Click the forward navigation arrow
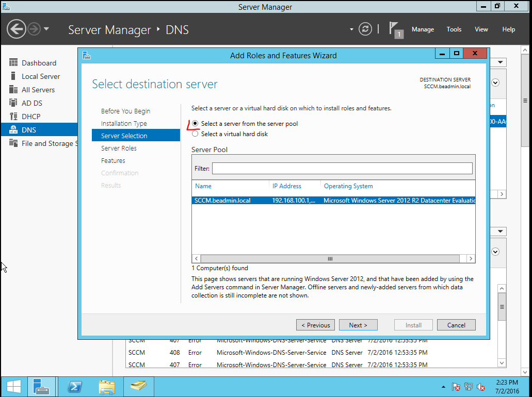 (34, 29)
